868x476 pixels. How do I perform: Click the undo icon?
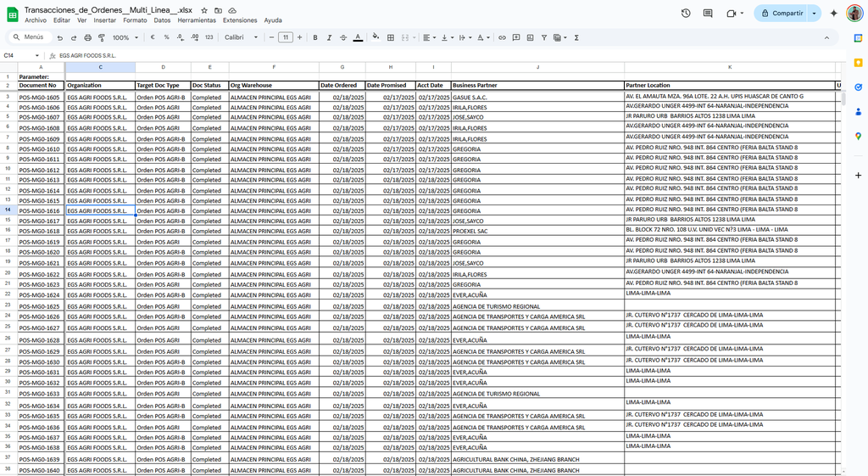pyautogui.click(x=60, y=37)
